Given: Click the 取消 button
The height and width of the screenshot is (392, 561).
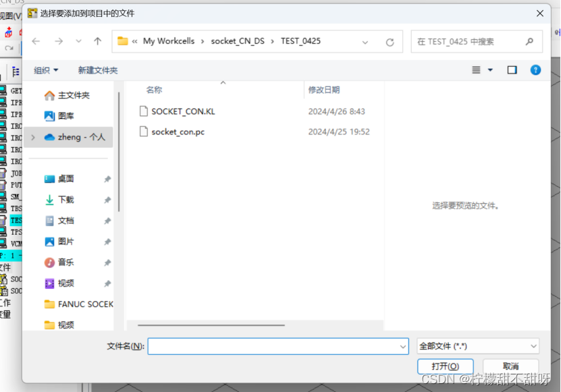Looking at the screenshot, I should (510, 366).
